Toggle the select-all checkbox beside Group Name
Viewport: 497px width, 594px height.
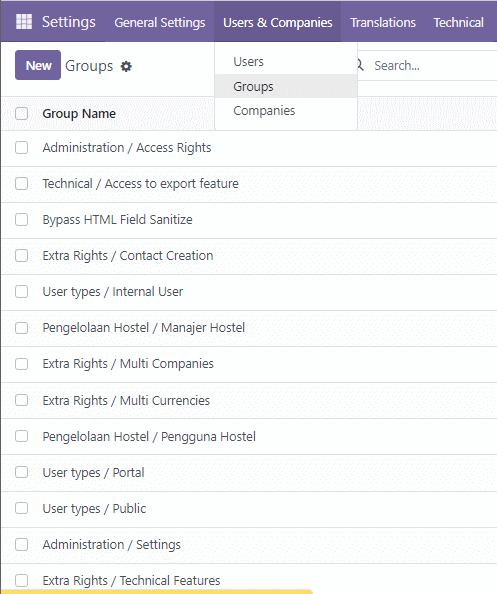click(22, 113)
